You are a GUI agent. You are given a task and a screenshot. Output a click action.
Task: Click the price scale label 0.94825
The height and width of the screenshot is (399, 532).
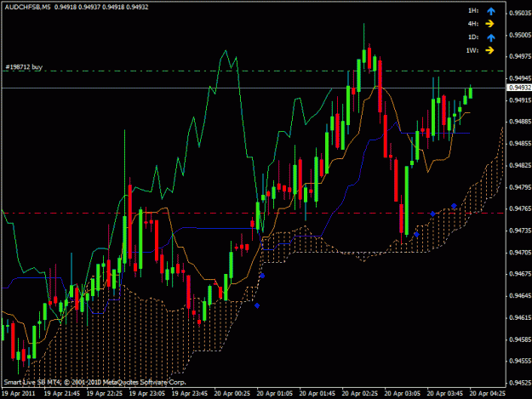pyautogui.click(x=520, y=165)
